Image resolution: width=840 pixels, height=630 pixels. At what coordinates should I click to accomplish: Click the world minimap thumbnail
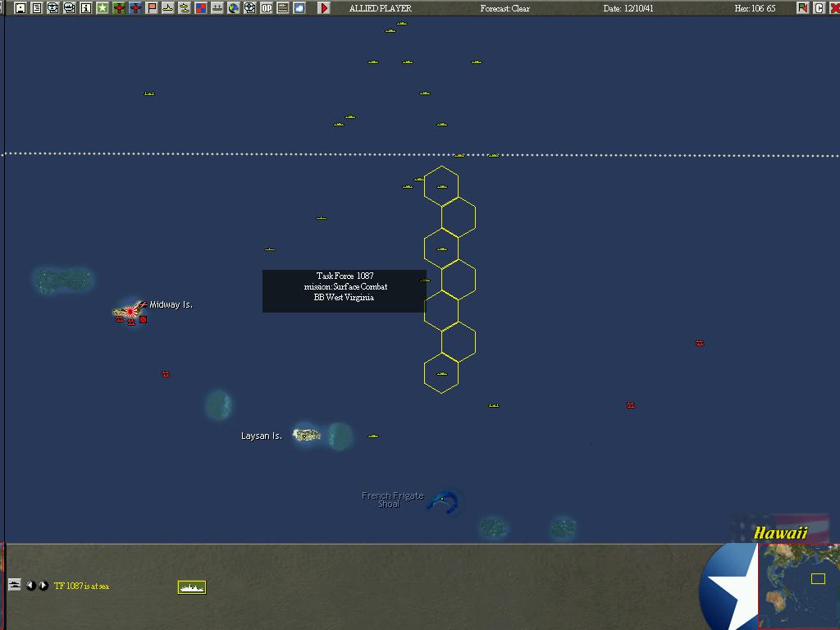point(799,587)
